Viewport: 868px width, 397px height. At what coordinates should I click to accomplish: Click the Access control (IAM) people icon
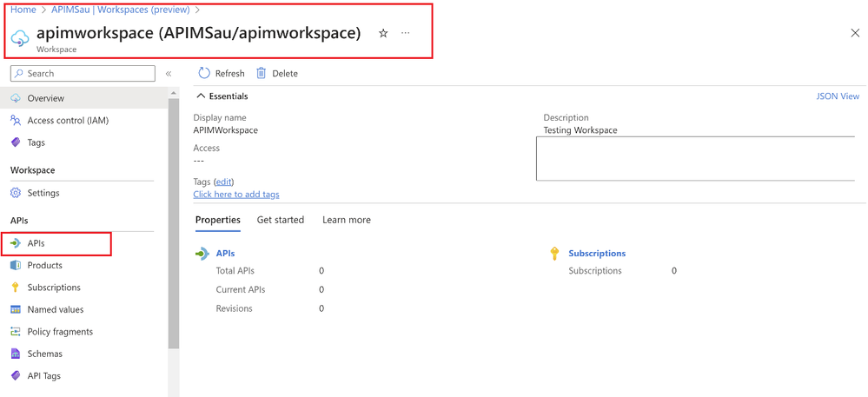pyautogui.click(x=16, y=120)
